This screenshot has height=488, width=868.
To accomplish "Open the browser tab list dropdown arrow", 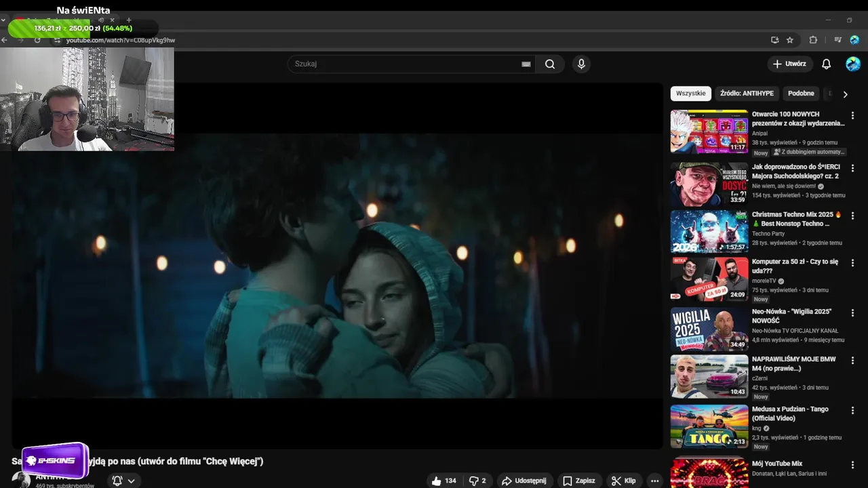I will pyautogui.click(x=3, y=20).
